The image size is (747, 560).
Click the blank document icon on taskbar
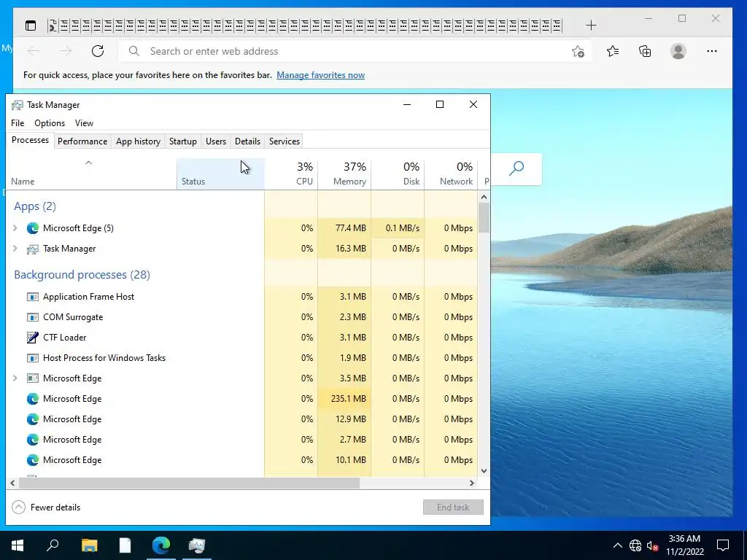[125, 545]
